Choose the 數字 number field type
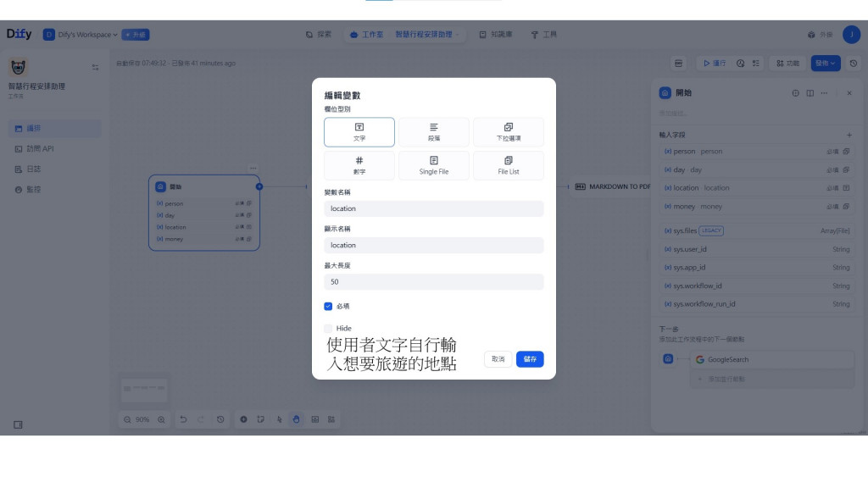 (x=359, y=165)
